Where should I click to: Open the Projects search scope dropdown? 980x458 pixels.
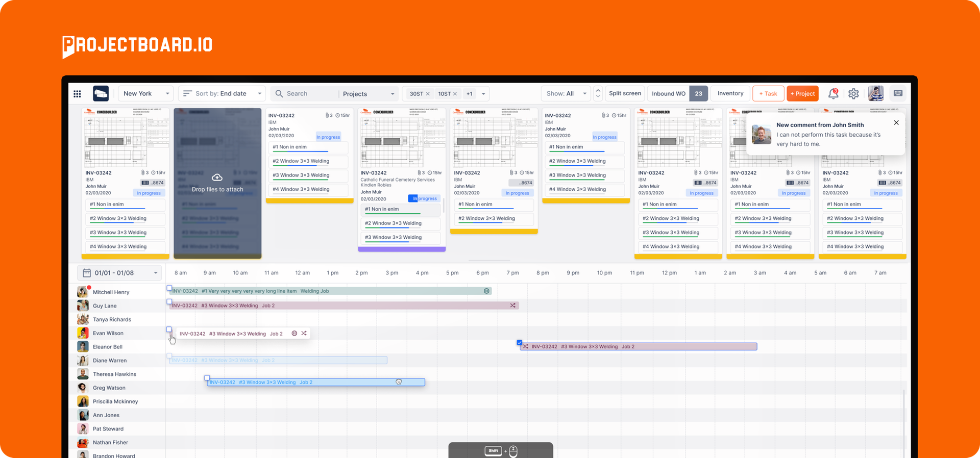[x=369, y=94]
